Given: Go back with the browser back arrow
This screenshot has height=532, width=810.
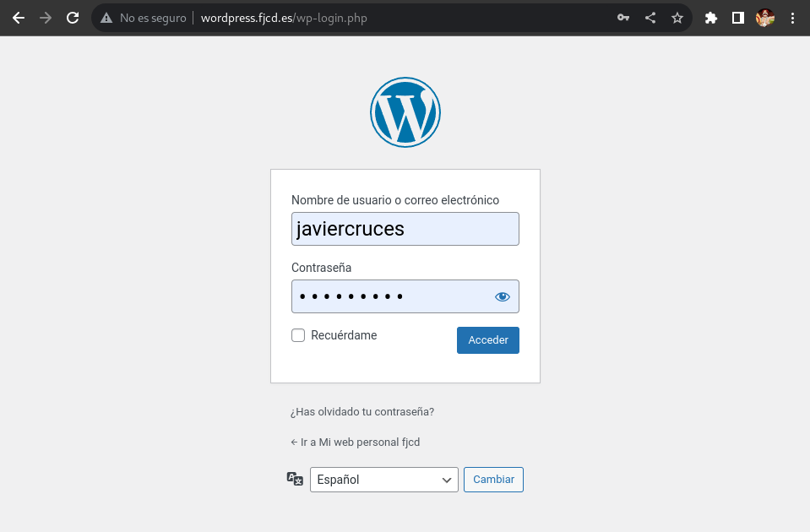Looking at the screenshot, I should click(19, 18).
